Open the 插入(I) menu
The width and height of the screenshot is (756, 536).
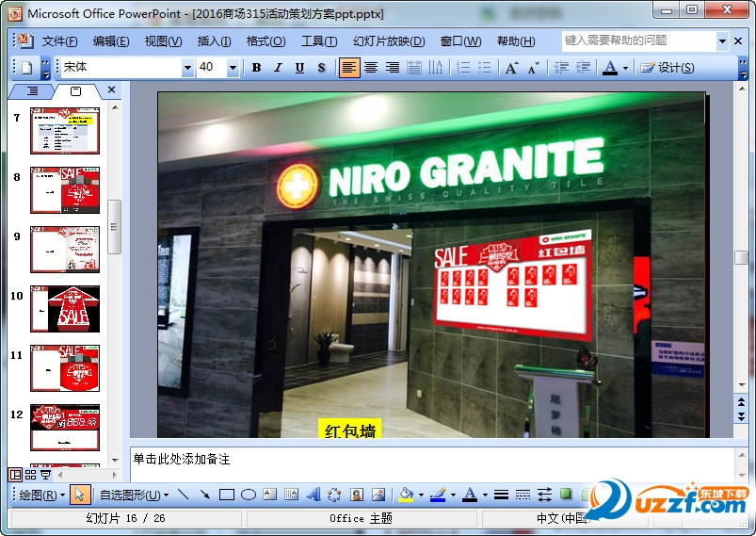pyautogui.click(x=214, y=41)
